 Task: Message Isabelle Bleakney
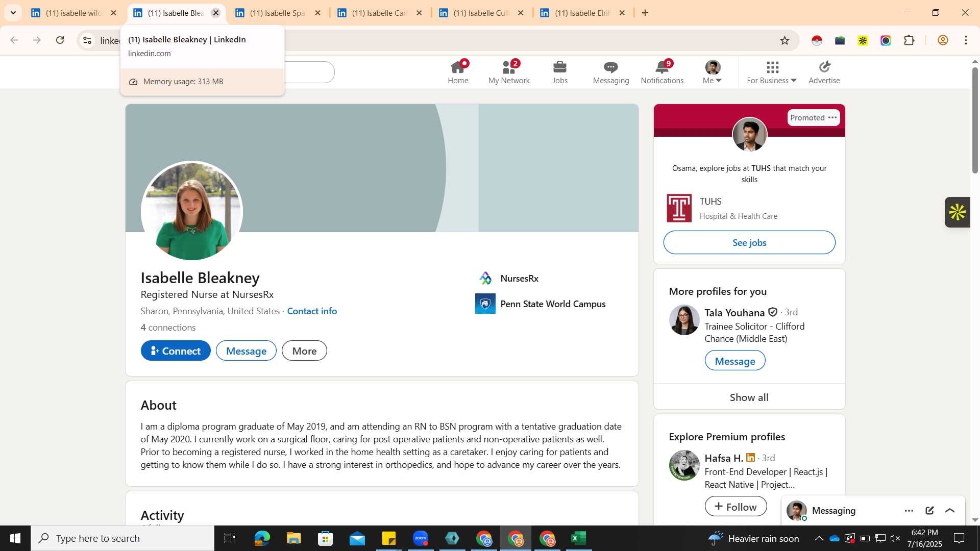point(246,350)
